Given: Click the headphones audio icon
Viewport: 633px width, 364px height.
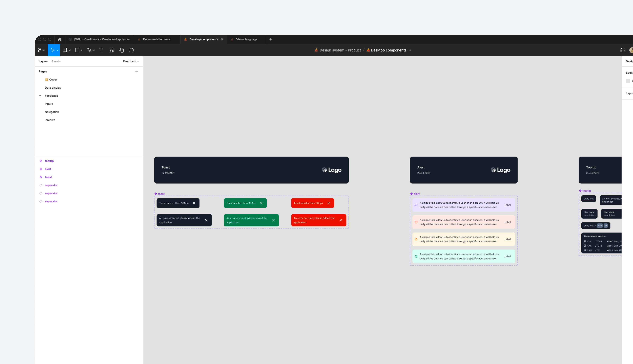Looking at the screenshot, I should tap(623, 50).
